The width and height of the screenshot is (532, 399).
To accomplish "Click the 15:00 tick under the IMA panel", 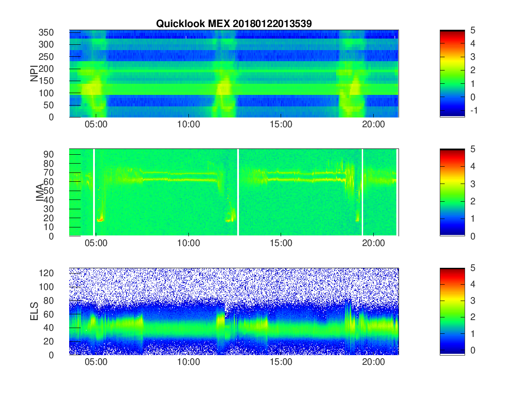I will (x=281, y=243).
